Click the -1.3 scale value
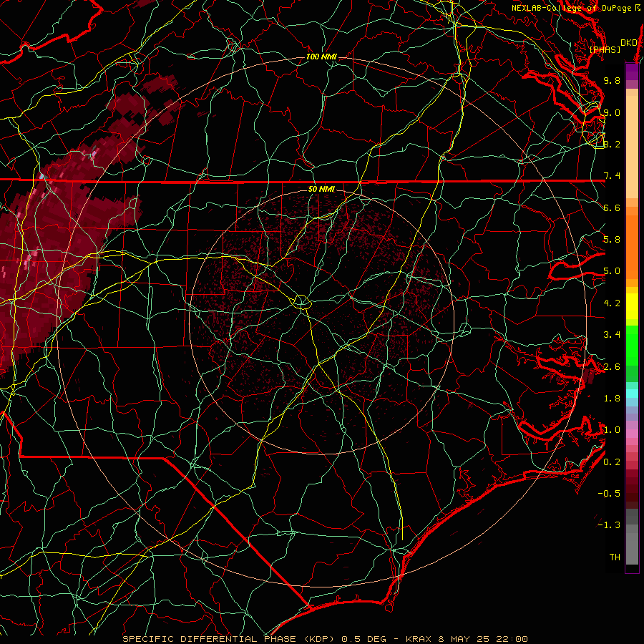644x644 pixels. click(x=609, y=525)
